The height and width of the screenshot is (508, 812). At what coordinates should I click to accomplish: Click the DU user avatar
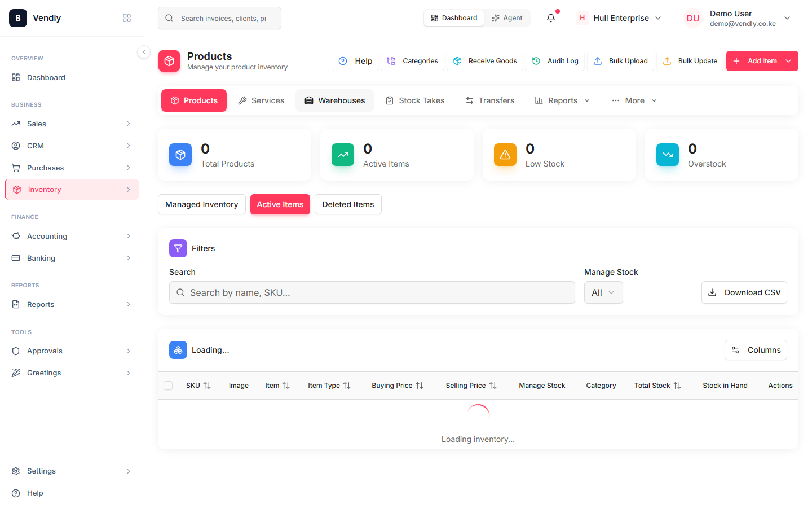693,18
